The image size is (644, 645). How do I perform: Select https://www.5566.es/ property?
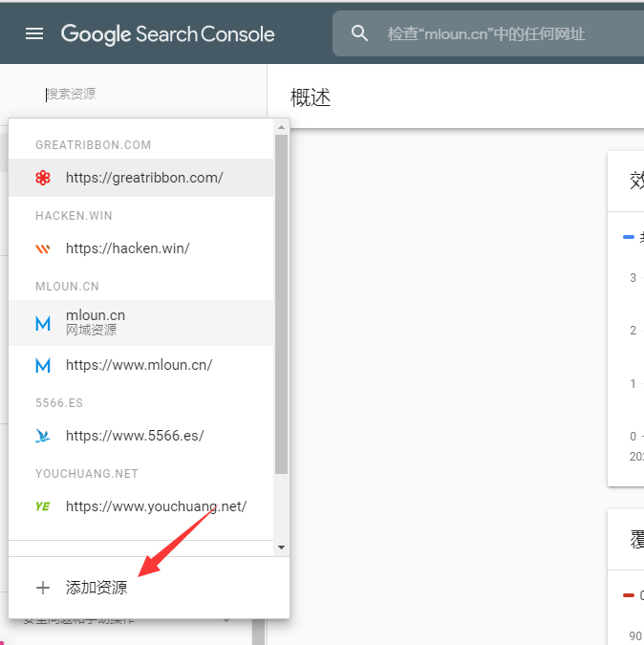tap(141, 436)
